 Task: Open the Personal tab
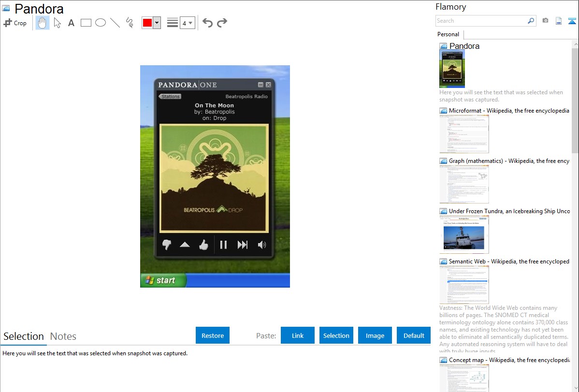(x=448, y=34)
